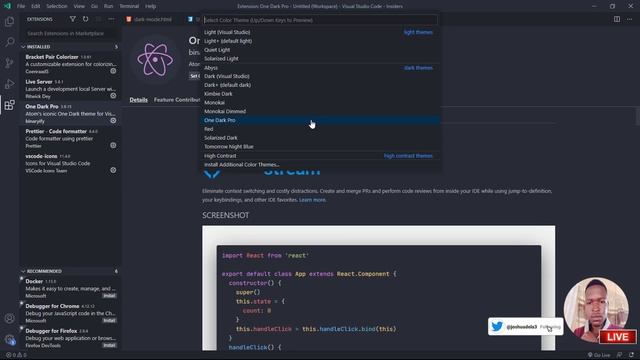Image resolution: width=640 pixels, height=360 pixels.
Task: Open the Search view in activity bar
Action: pos(9,42)
